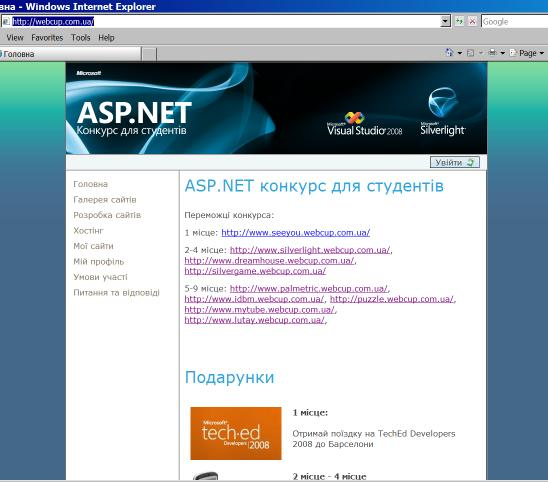
Task: Open the seeyou.webcup.com.ua winner link
Action: [296, 233]
